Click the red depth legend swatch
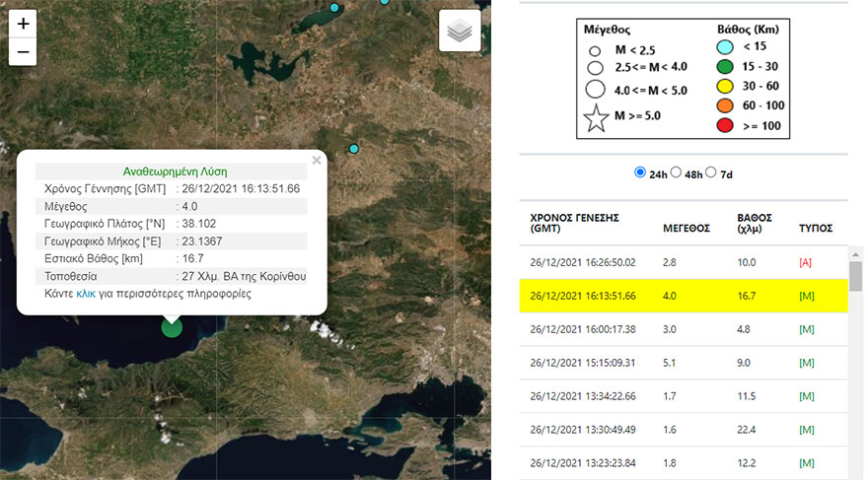Viewport: 868px width, 480px height. point(726,126)
